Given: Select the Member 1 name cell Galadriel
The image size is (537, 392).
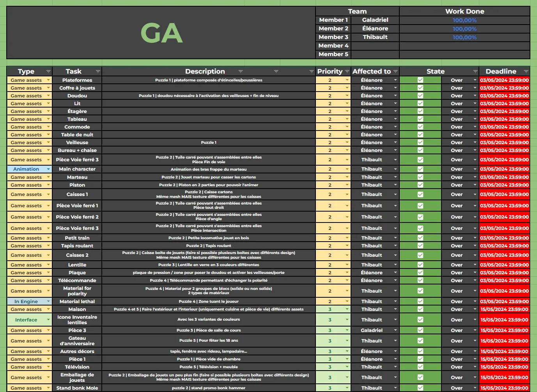Looking at the screenshot, I should (x=375, y=20).
